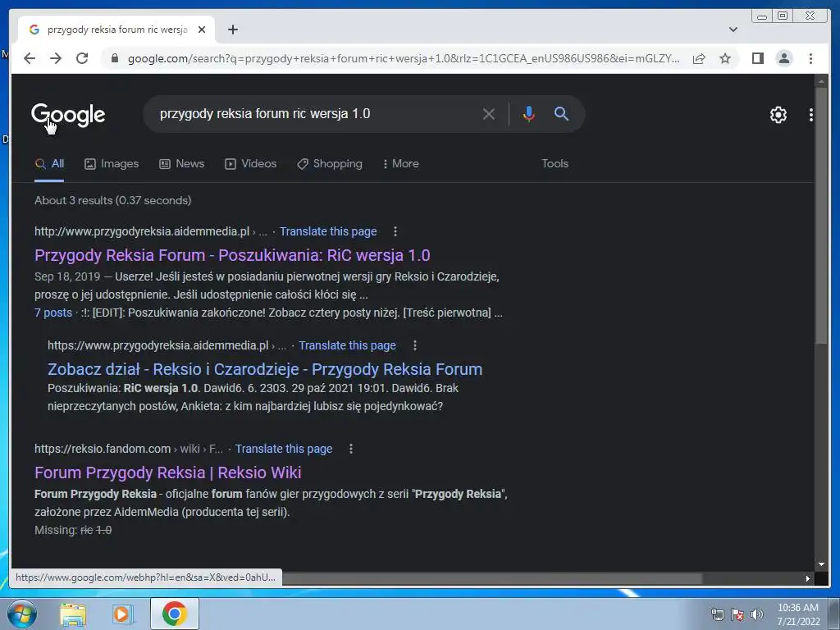Switch to the Shopping tab

[x=330, y=164]
